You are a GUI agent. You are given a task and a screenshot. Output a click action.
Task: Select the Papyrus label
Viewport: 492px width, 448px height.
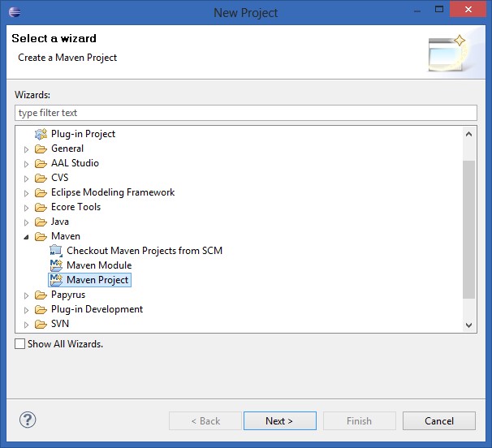coord(68,295)
